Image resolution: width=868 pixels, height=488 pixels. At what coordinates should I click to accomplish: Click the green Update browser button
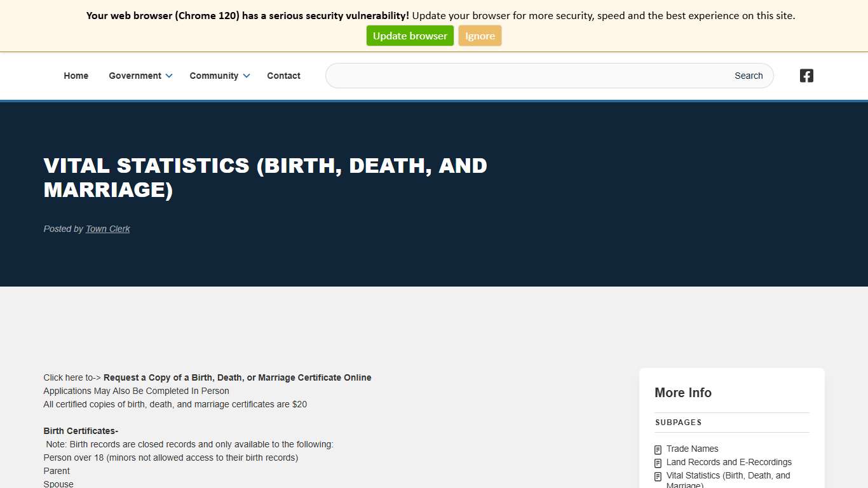(x=410, y=36)
